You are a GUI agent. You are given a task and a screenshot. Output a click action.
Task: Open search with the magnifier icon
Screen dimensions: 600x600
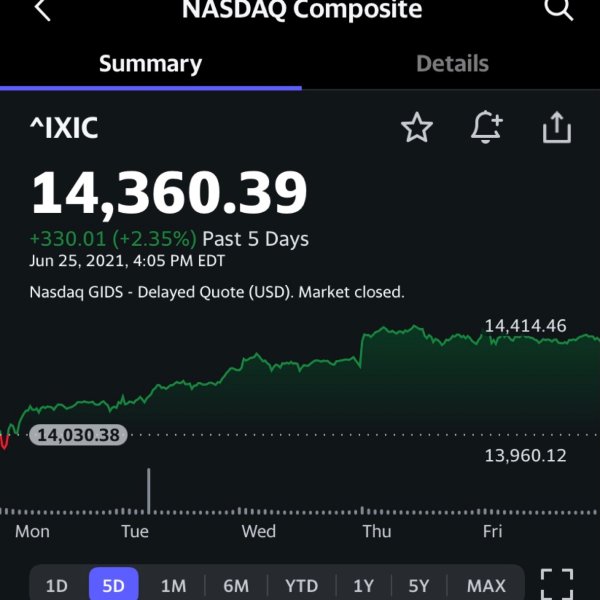tap(558, 8)
